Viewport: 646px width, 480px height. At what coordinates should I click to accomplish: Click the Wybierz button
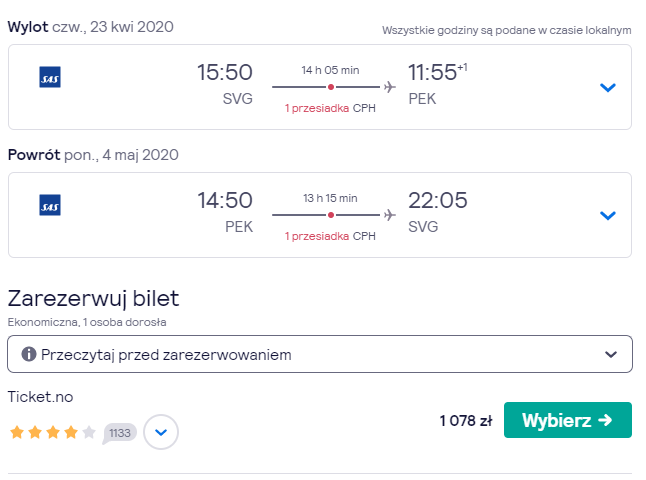(x=568, y=420)
